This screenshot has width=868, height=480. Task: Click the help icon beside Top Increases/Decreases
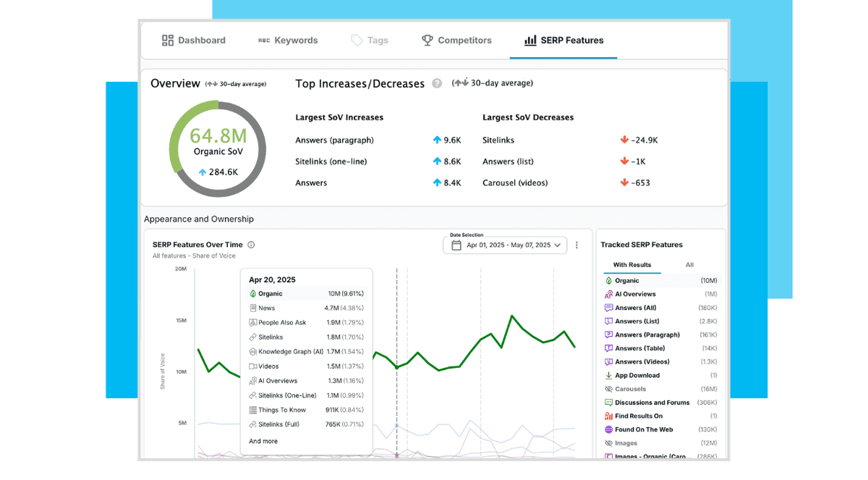point(437,83)
